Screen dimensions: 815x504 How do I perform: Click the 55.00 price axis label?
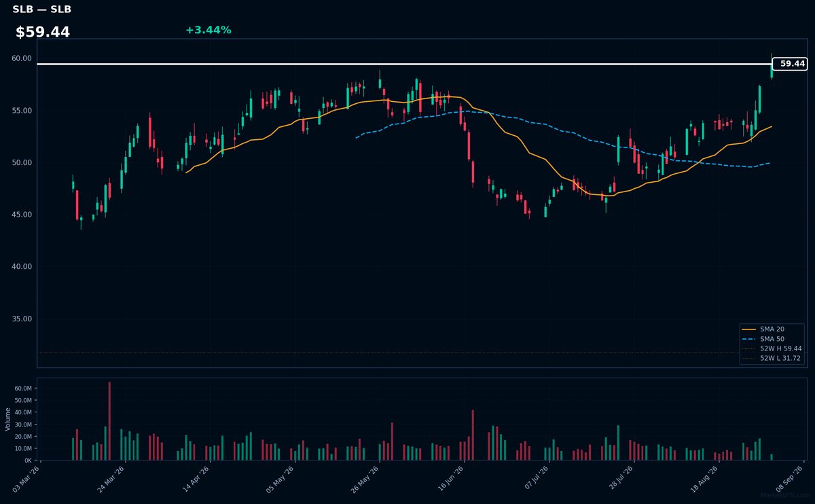(x=22, y=111)
